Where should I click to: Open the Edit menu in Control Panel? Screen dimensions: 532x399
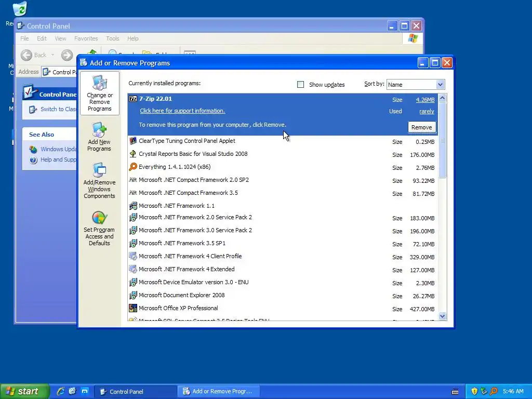42,38
